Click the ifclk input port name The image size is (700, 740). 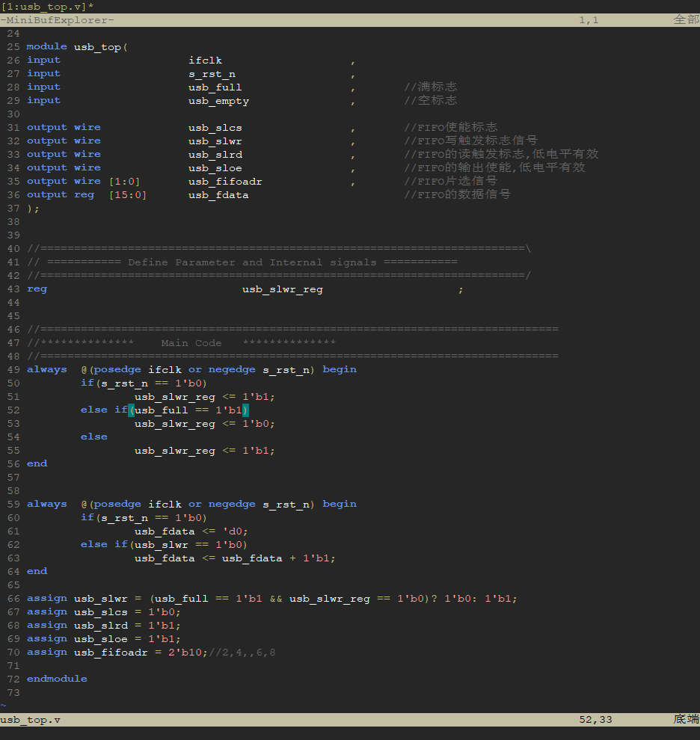tap(205, 61)
